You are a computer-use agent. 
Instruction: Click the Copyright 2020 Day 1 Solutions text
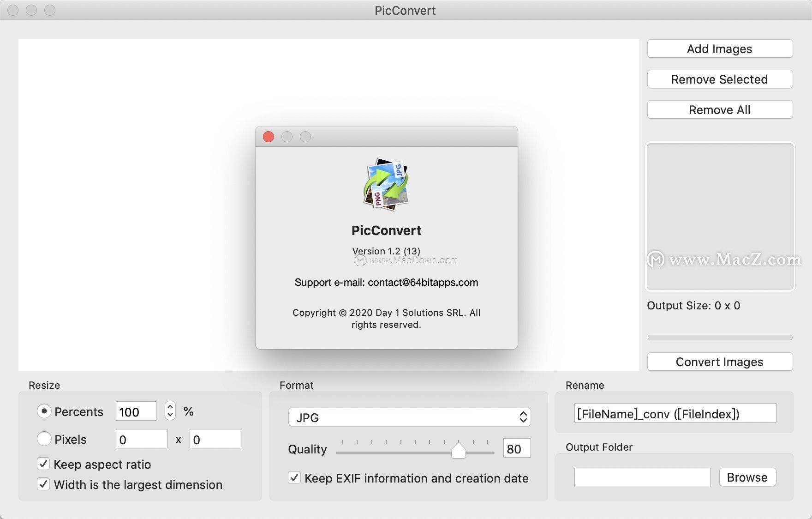(387, 319)
